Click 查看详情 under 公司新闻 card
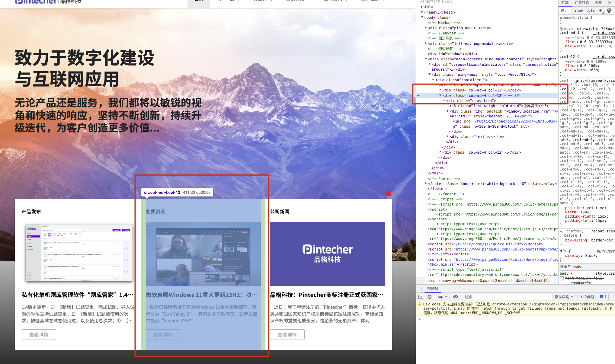Screen dimensions: 615x364 coord(287,335)
